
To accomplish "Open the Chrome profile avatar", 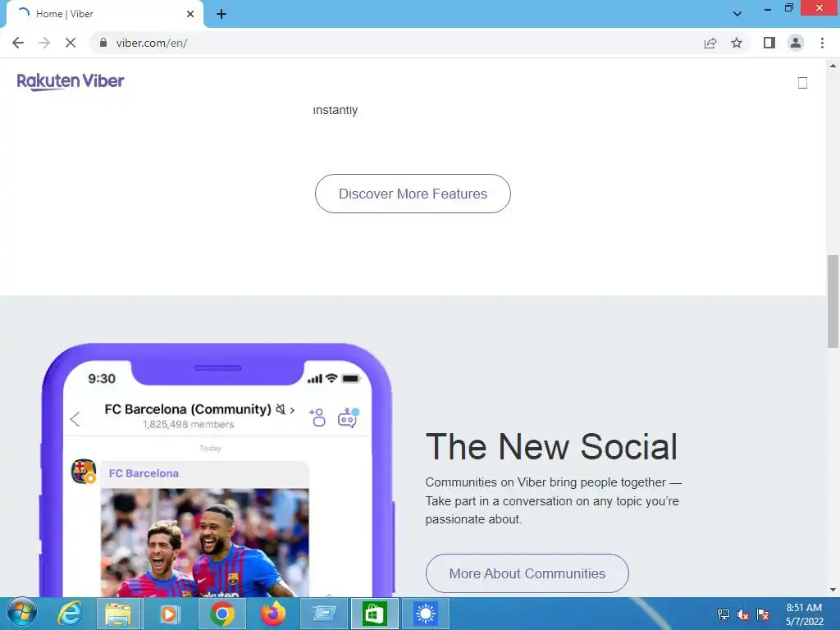I will [x=796, y=43].
